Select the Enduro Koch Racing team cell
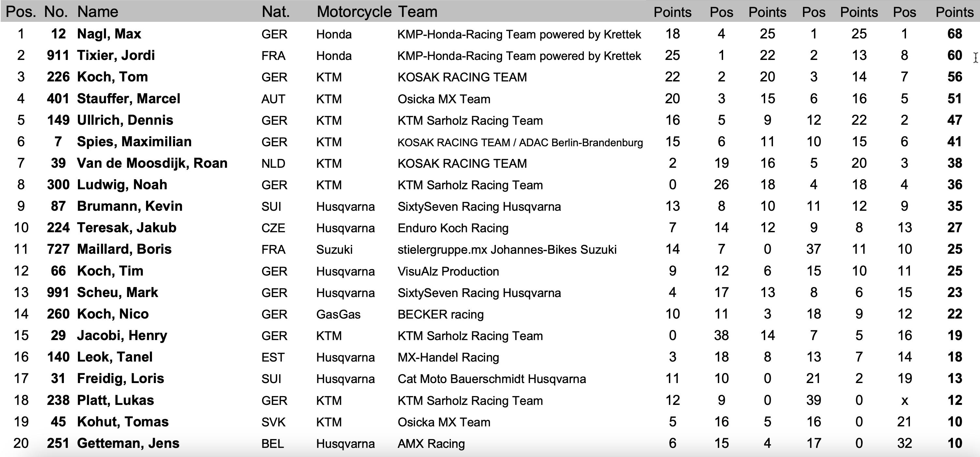This screenshot has height=457, width=980. [x=453, y=228]
